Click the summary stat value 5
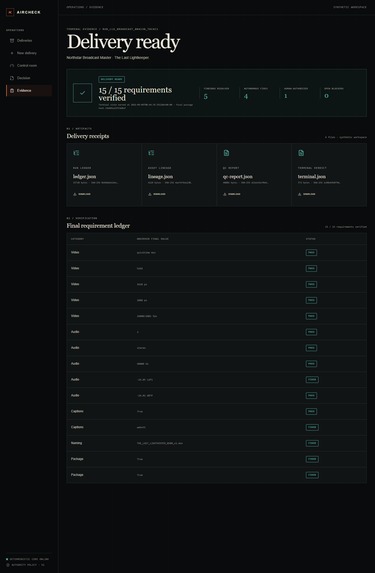 (x=206, y=96)
